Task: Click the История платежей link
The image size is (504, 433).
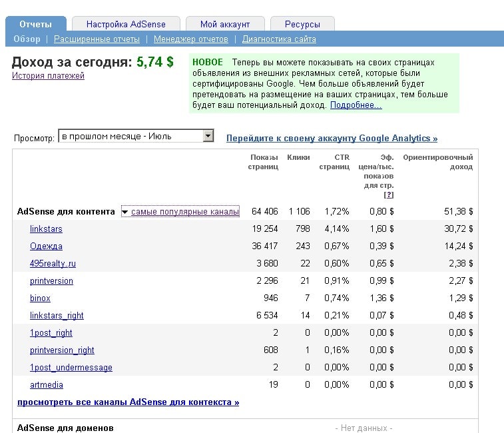Action: point(48,76)
